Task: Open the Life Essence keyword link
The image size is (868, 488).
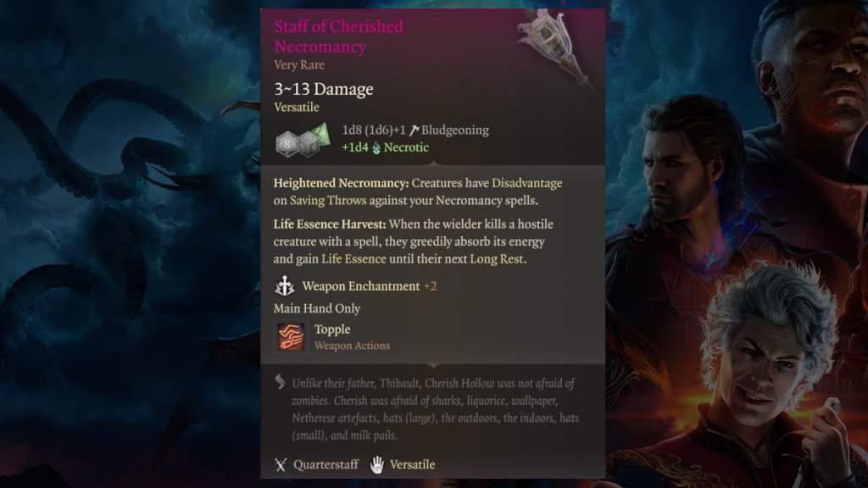Action: point(353,259)
